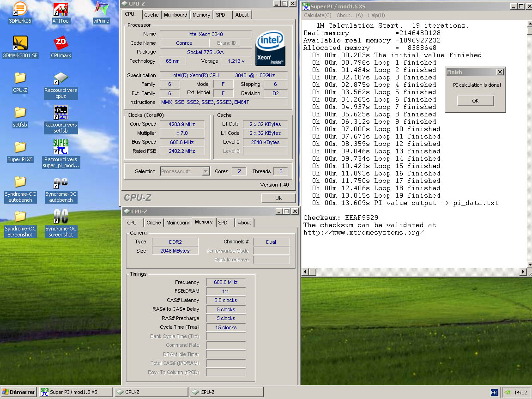This screenshot has height=399, width=532.
Task: Open Memory tab in top CPU-Z window
Action: click(201, 15)
